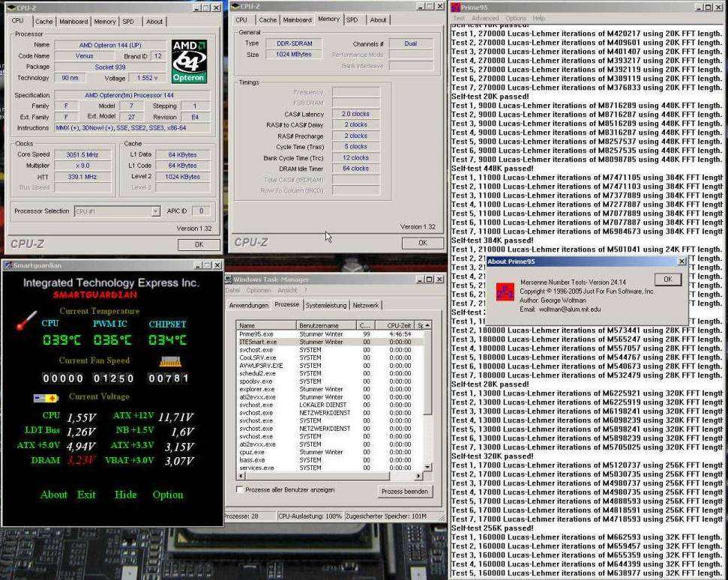The width and height of the screenshot is (728, 580).
Task: Click the CAS# Latency value 2.0 clocks
Action: click(x=355, y=114)
